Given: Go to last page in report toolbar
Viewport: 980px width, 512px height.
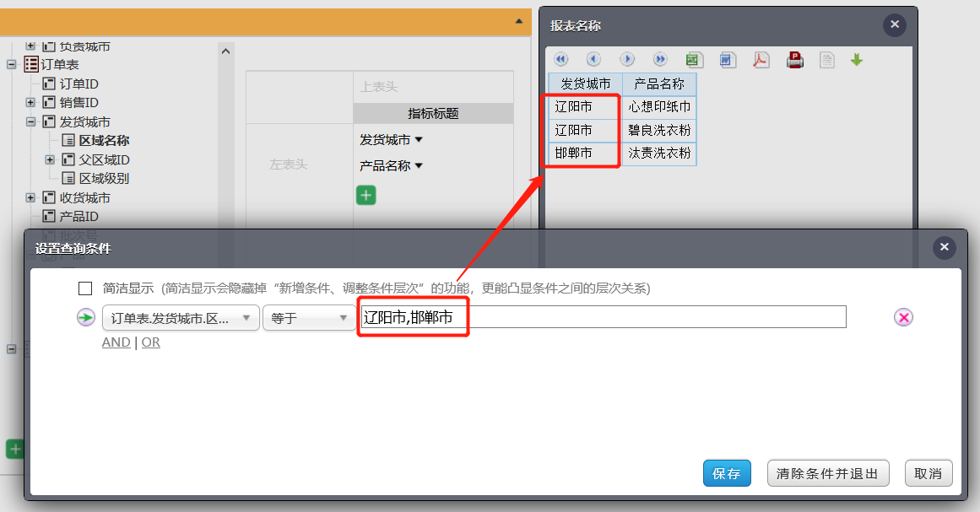Looking at the screenshot, I should [660, 59].
